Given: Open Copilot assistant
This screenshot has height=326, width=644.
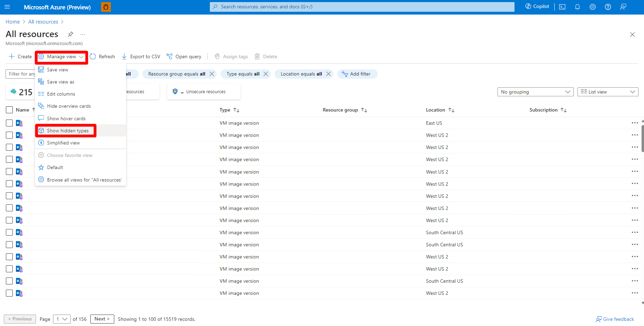Looking at the screenshot, I should coord(537,7).
